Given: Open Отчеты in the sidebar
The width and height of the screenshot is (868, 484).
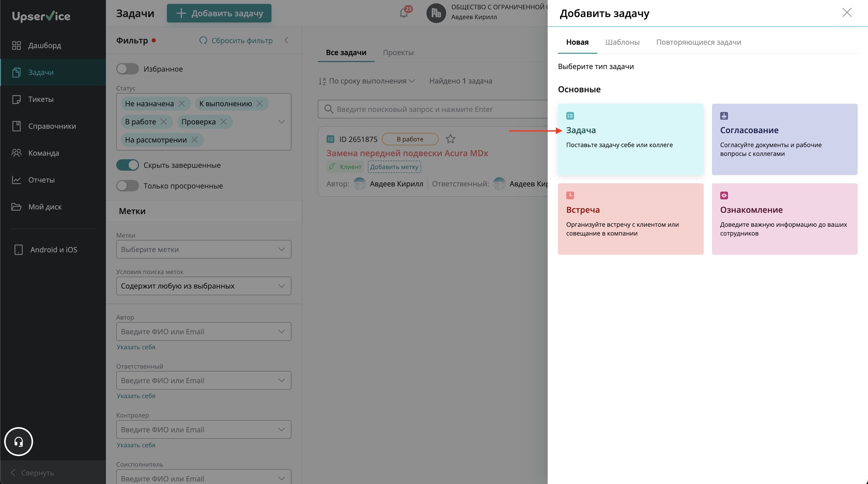Looking at the screenshot, I should [x=41, y=180].
